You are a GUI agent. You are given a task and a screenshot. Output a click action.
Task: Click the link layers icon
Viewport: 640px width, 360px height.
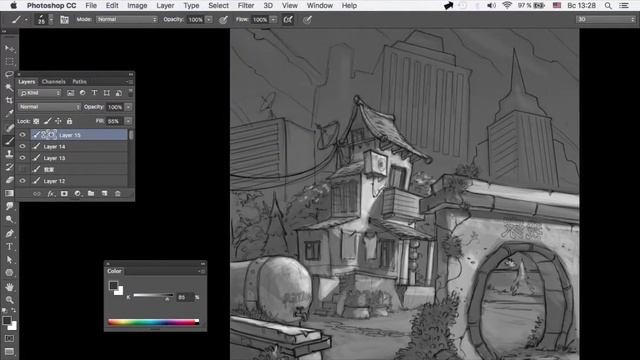pyautogui.click(x=37, y=194)
